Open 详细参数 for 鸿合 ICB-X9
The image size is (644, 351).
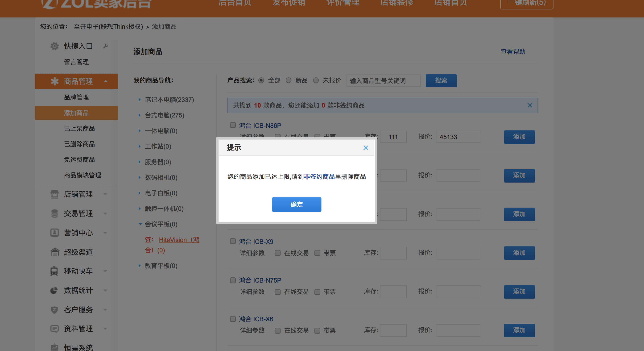[x=252, y=253]
